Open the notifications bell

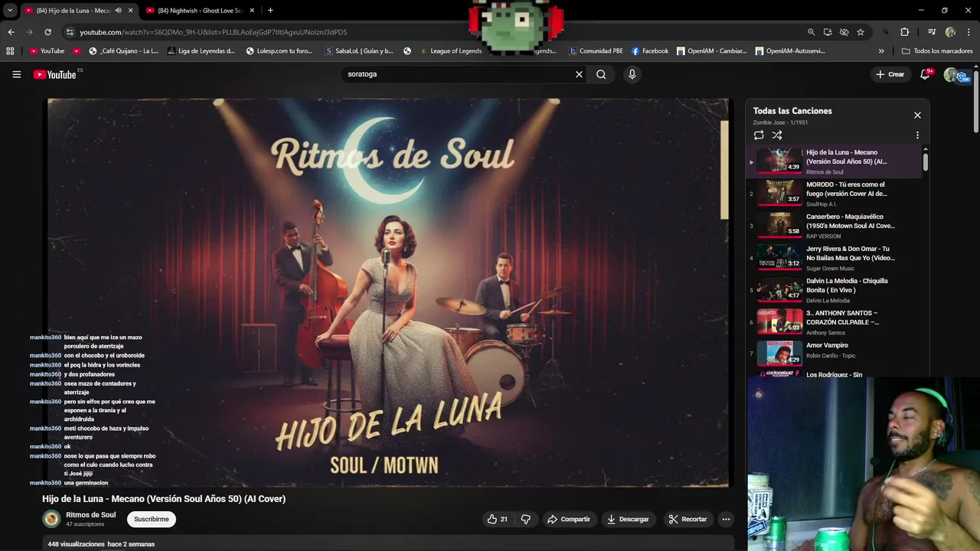coord(925,74)
